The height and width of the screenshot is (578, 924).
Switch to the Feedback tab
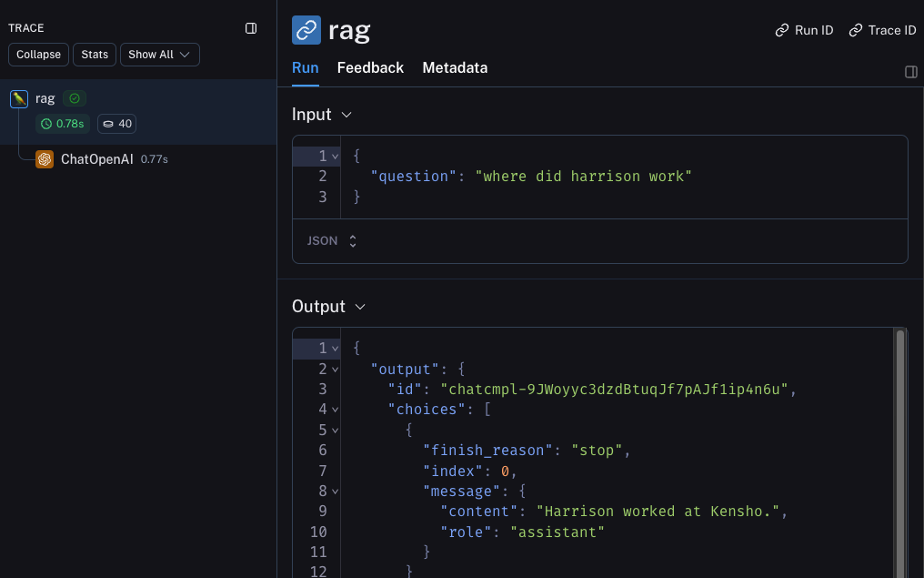(x=370, y=68)
